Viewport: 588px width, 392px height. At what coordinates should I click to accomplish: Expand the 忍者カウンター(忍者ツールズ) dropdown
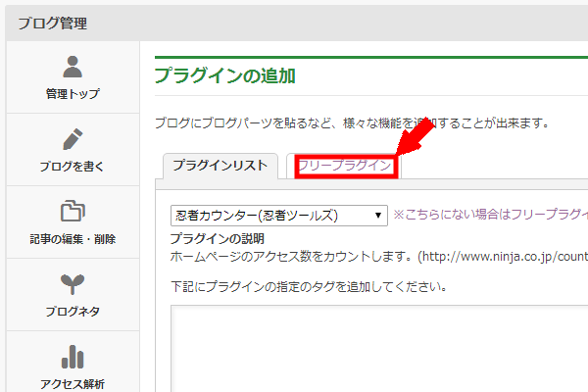tap(279, 216)
